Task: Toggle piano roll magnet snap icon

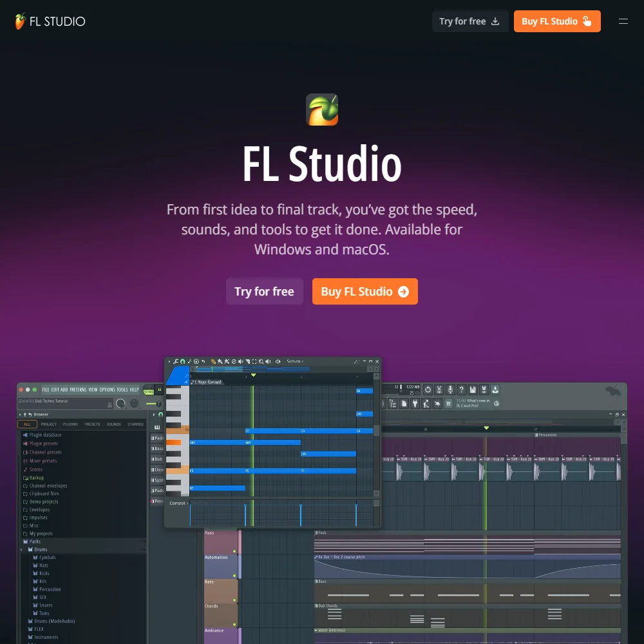Action: [x=183, y=361]
